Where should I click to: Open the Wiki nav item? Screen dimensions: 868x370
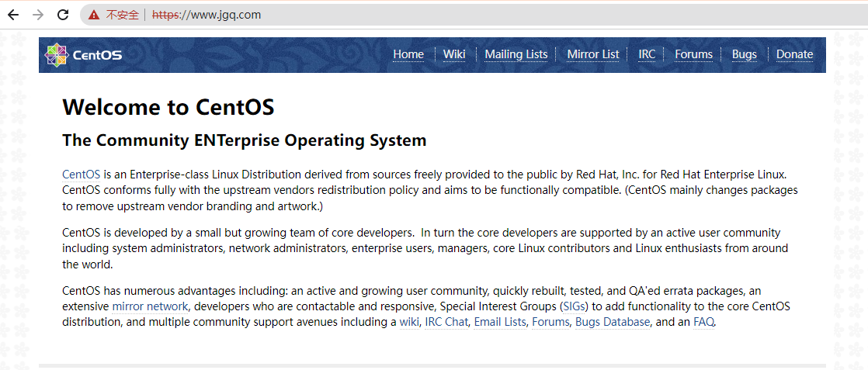pyautogui.click(x=454, y=54)
